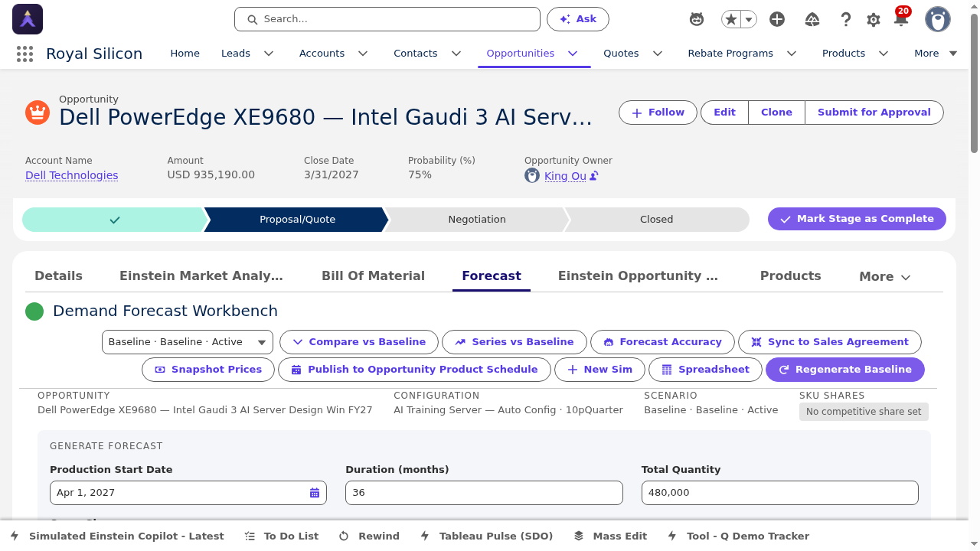The width and height of the screenshot is (980, 551).
Task: Open the Accounts nav tab
Action: pyautogui.click(x=322, y=54)
